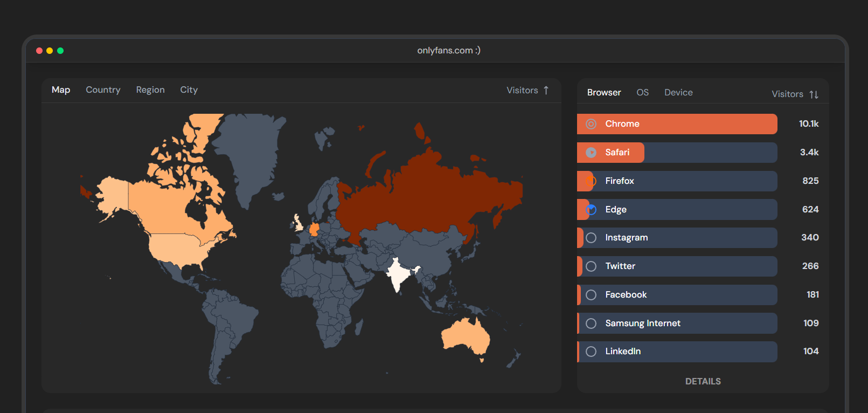Click the DETAILS link
This screenshot has height=413, width=868.
(x=703, y=381)
